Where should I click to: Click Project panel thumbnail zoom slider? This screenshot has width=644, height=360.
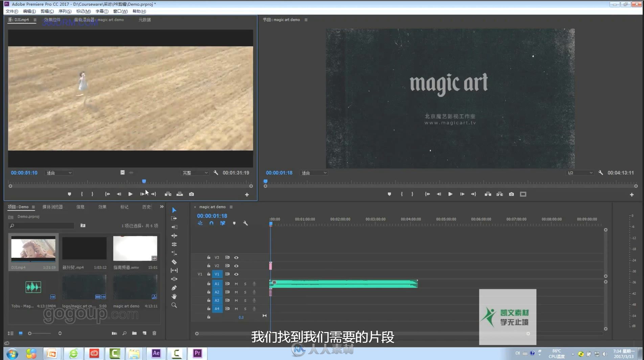40,333
